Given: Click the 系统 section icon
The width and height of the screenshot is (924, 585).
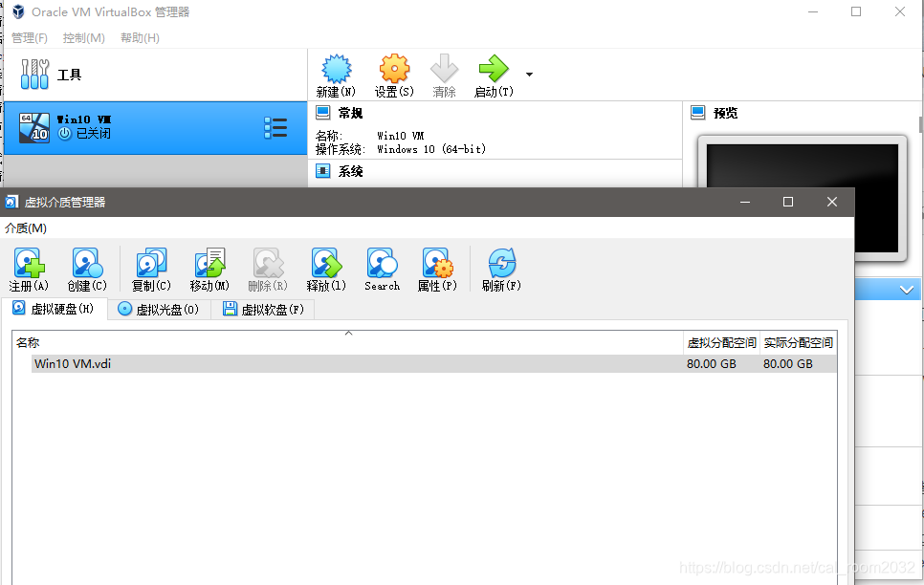Looking at the screenshot, I should pyautogui.click(x=323, y=171).
